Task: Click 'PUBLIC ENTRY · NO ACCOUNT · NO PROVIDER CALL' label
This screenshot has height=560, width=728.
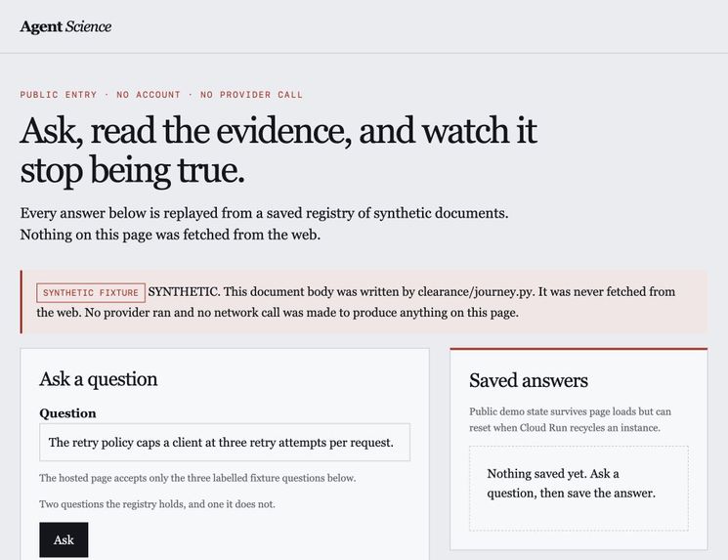Action: (161, 95)
